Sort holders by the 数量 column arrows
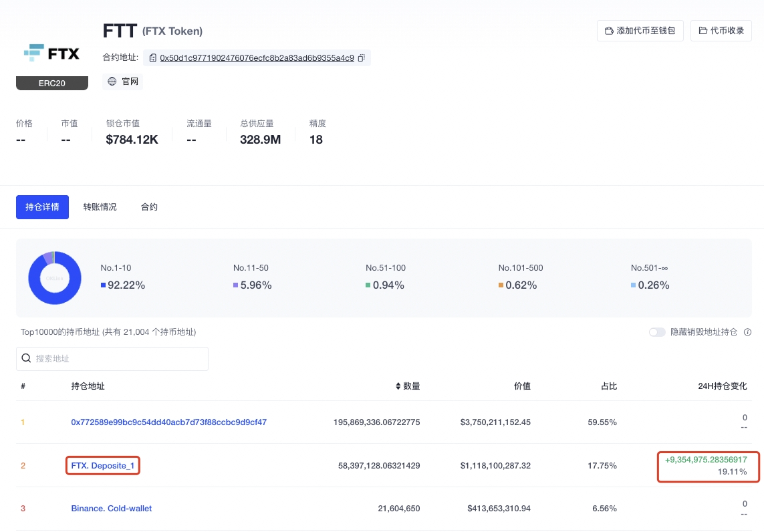The height and width of the screenshot is (532, 764). [x=398, y=386]
